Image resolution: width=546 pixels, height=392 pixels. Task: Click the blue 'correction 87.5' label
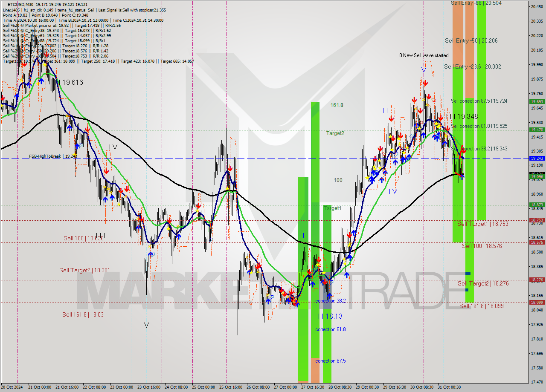(331, 361)
